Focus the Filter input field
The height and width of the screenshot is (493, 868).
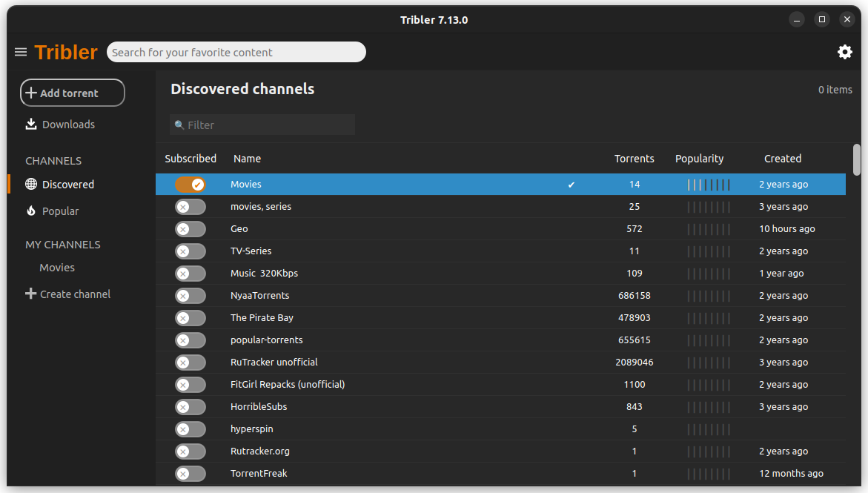262,125
